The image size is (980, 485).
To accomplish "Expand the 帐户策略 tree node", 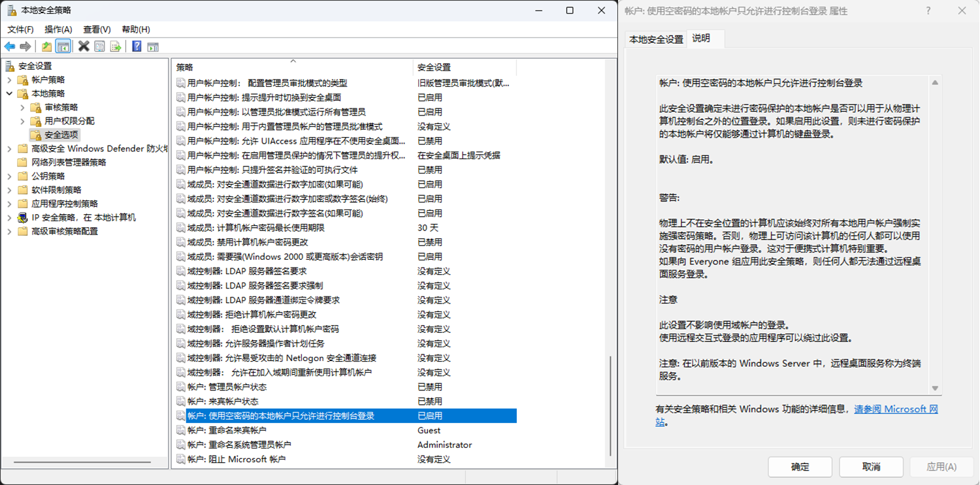I will (x=10, y=80).
